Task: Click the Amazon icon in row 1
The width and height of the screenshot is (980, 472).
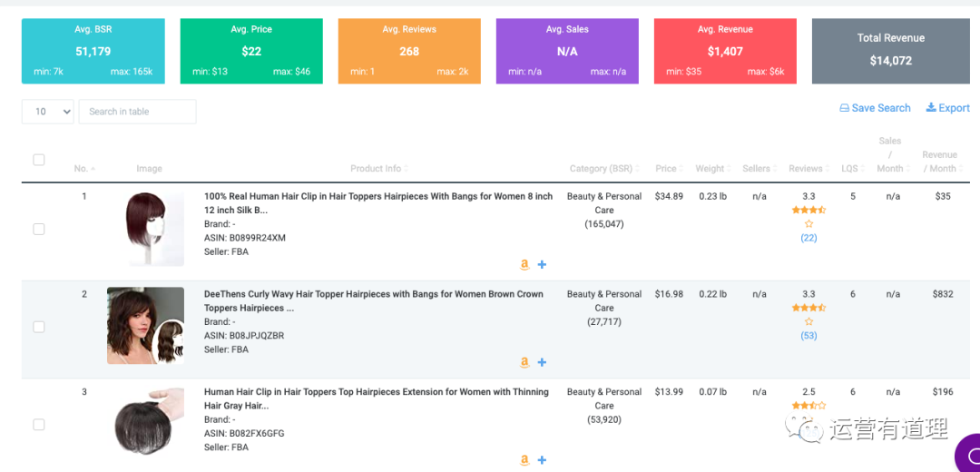Action: 524,265
